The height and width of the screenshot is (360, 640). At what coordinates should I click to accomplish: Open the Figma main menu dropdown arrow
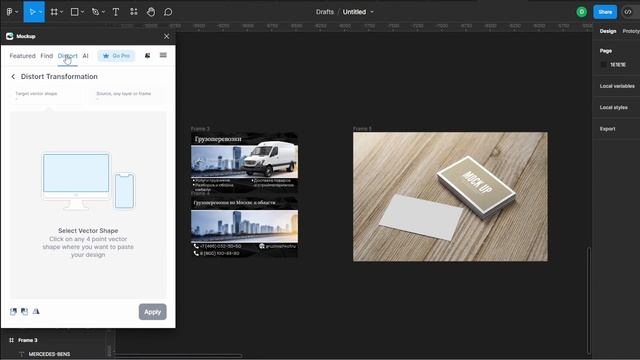[x=17, y=12]
